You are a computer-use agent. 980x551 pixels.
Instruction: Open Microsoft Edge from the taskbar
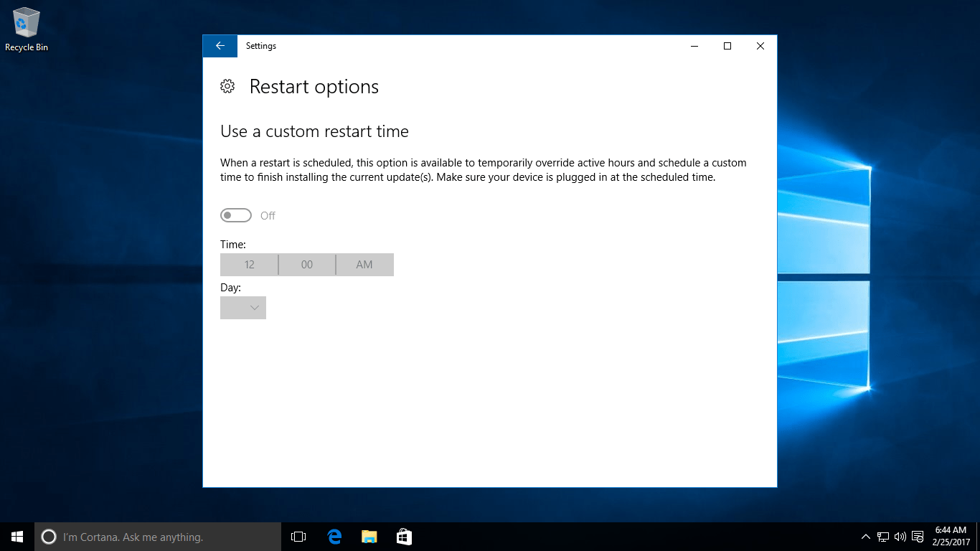(333, 536)
